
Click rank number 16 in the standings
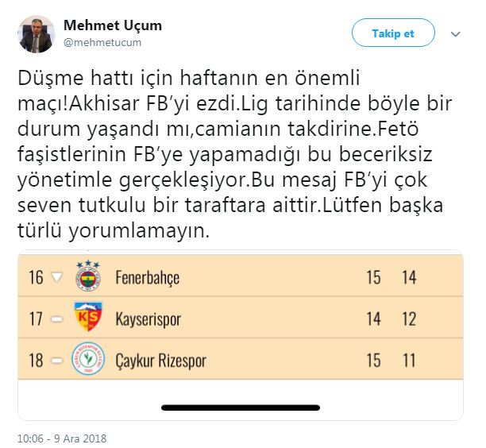(x=36, y=278)
